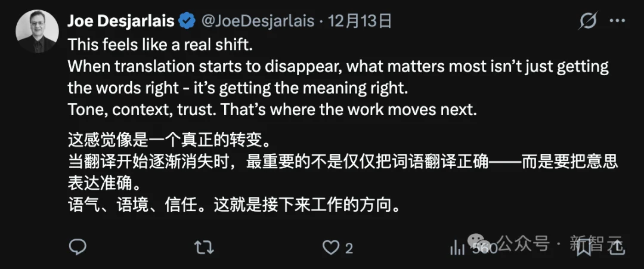
Task: Open the @JoeDesjarlais handle link
Action: click(x=258, y=21)
